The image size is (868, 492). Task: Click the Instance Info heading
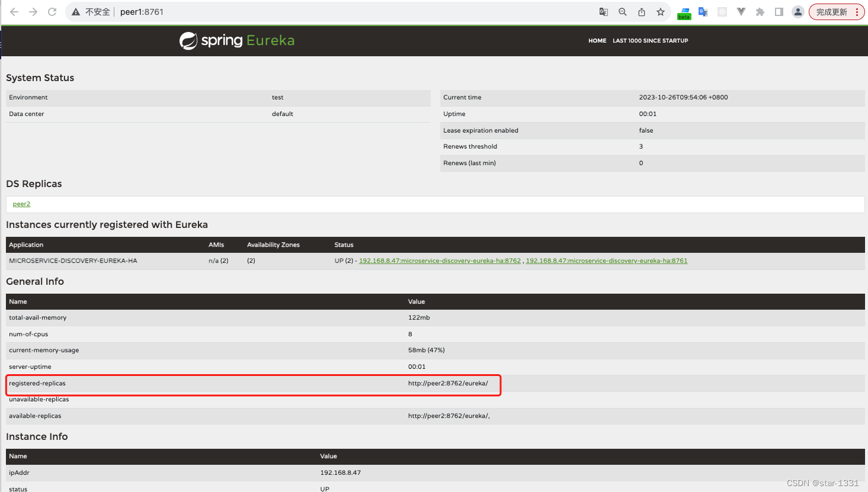37,437
